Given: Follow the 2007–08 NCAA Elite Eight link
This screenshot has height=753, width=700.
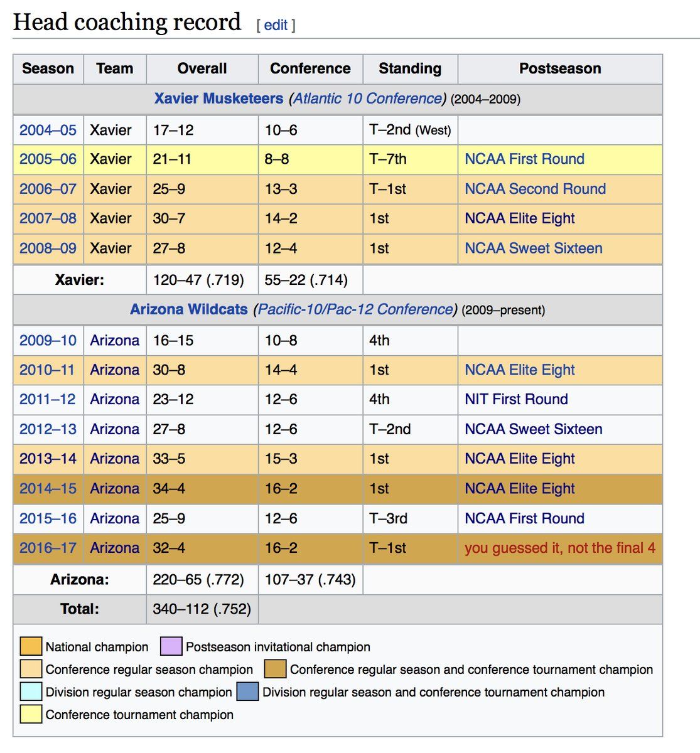Looking at the screenshot, I should tap(520, 218).
